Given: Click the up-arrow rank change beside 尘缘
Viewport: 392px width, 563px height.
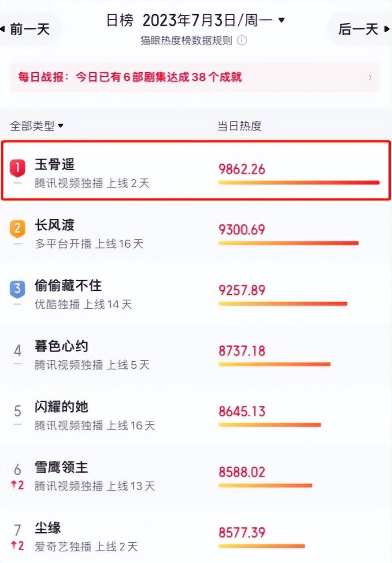Looking at the screenshot, I should (x=18, y=546).
